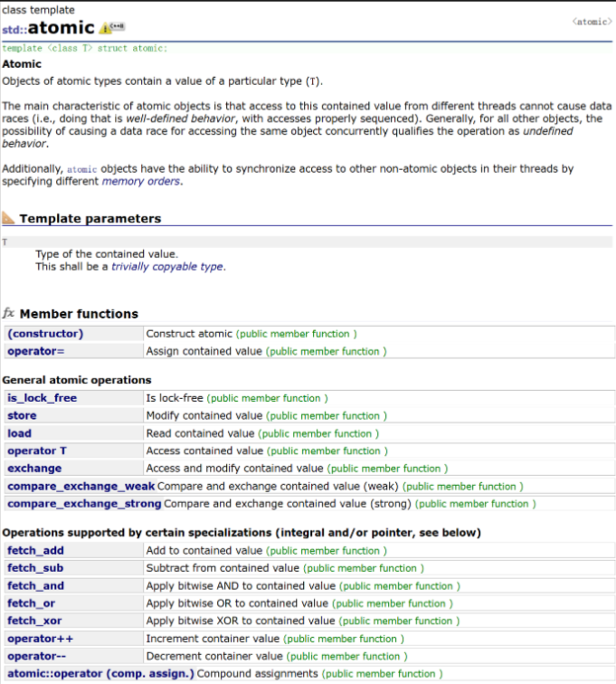This screenshot has width=616, height=684.
Task: Click 'Operations supported by certain specializations' subheading
Action: point(242,533)
